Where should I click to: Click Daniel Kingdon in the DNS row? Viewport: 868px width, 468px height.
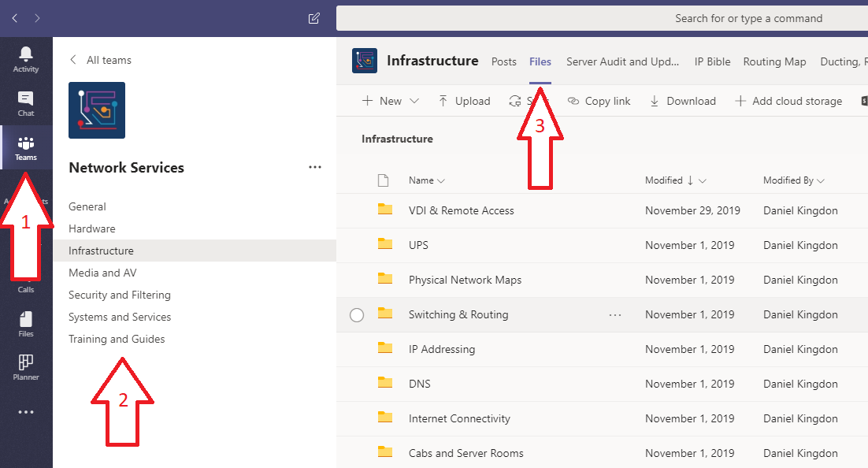tap(800, 384)
